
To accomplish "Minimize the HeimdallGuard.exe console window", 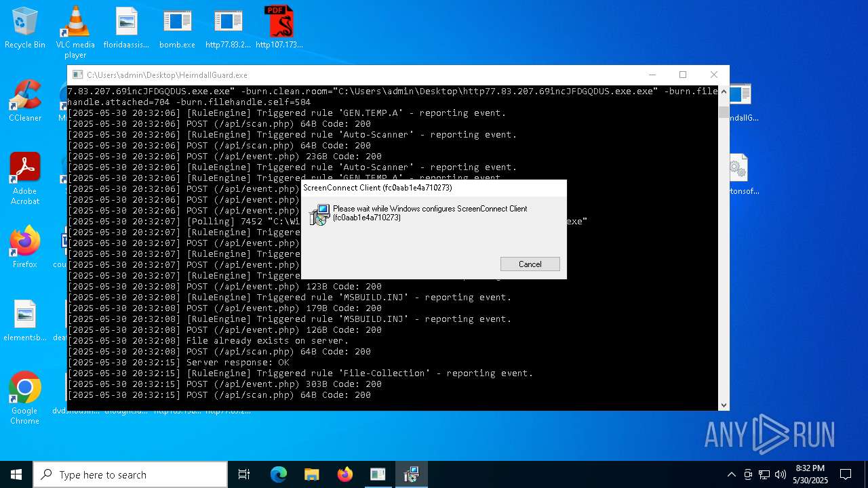I will [x=652, y=75].
